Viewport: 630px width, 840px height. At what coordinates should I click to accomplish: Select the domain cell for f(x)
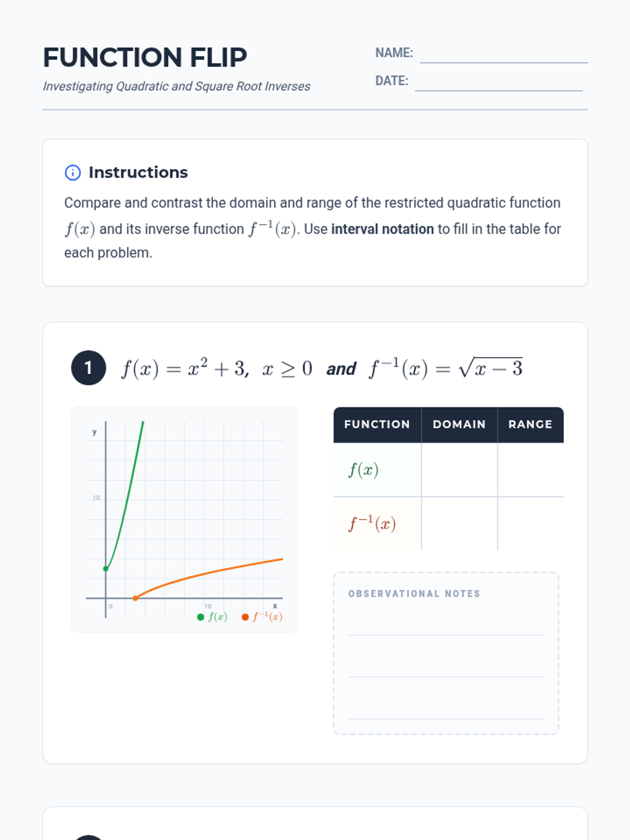(x=459, y=470)
